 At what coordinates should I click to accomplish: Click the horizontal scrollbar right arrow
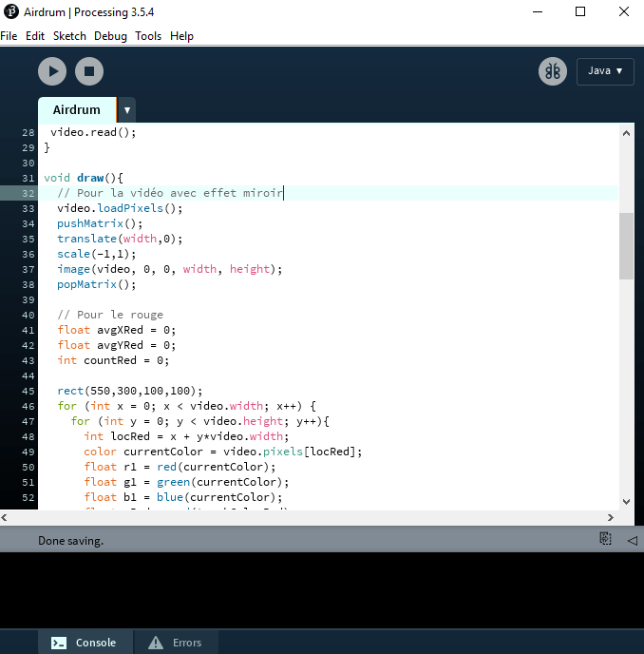(611, 518)
